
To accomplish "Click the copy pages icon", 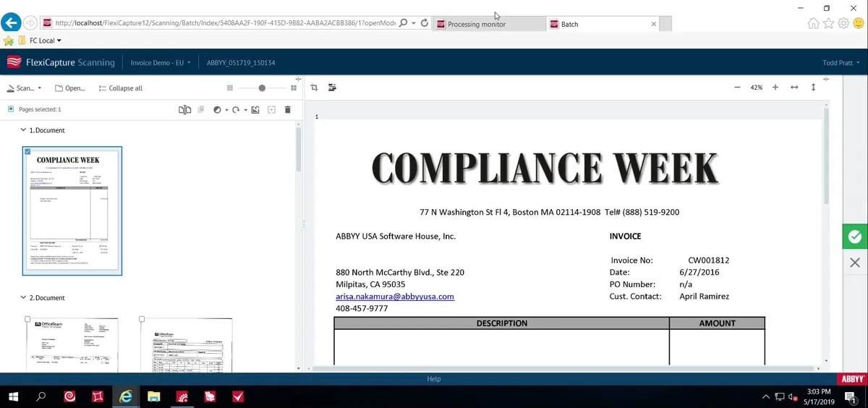I will (x=202, y=109).
